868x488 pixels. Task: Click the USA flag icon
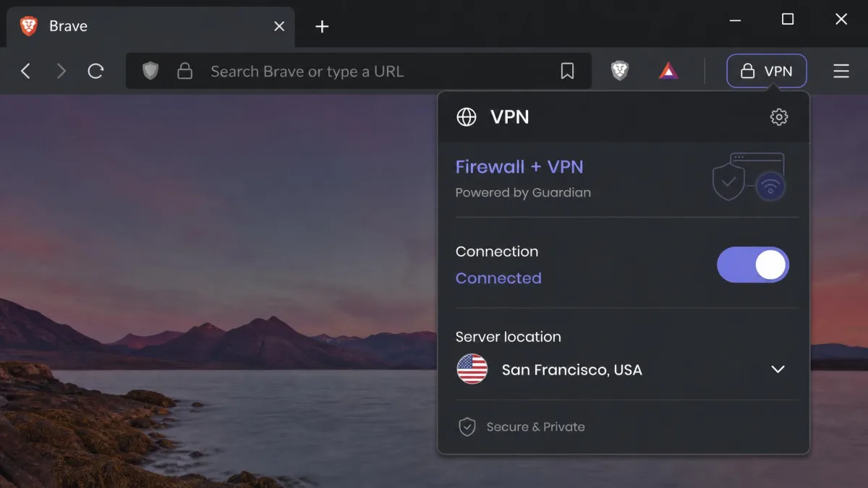click(x=472, y=369)
